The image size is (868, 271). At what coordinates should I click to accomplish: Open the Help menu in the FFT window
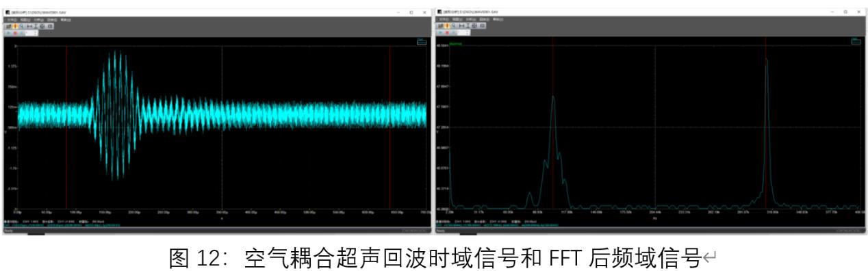[498, 19]
